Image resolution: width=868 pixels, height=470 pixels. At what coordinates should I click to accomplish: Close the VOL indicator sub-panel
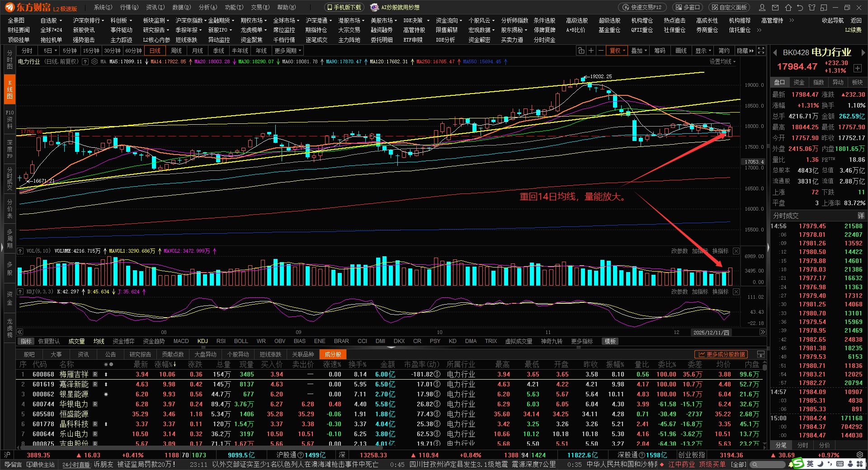click(x=736, y=251)
